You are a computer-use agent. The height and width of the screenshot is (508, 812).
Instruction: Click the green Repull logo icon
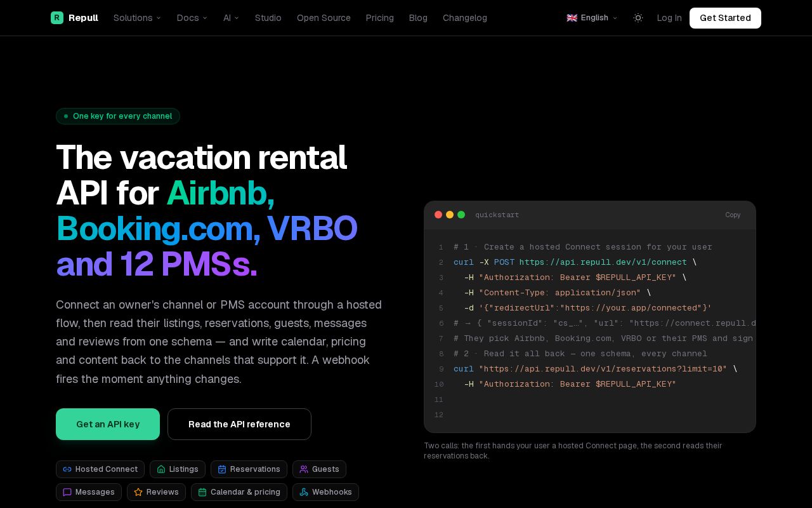[57, 18]
